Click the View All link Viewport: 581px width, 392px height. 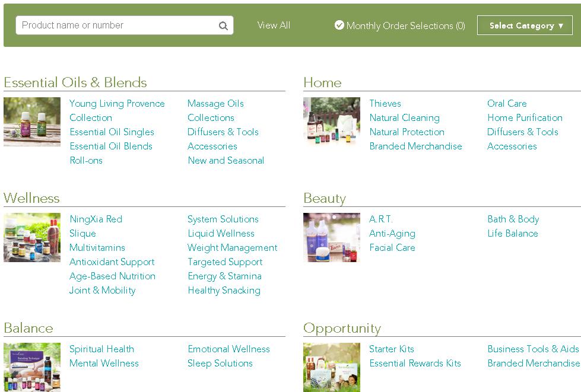point(274,25)
